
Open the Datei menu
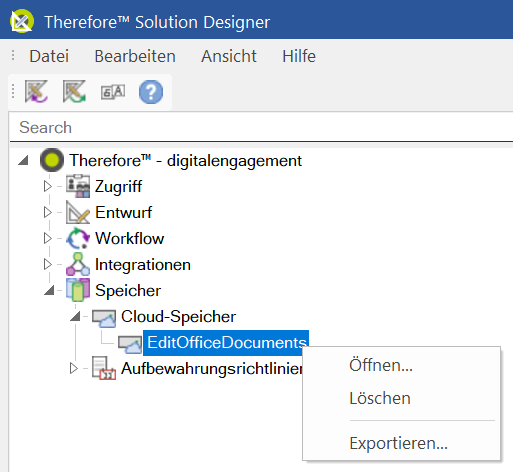coord(49,56)
